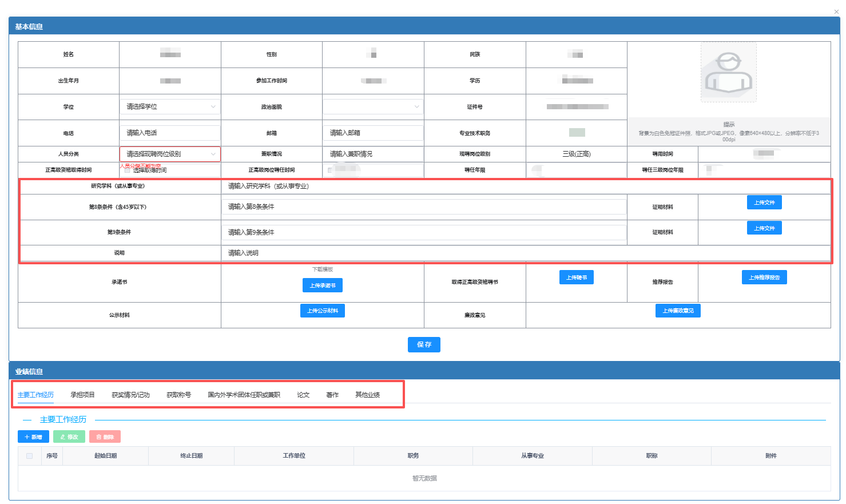
Task: Switch to the 承担项目 tab
Action: pyautogui.click(x=82, y=395)
